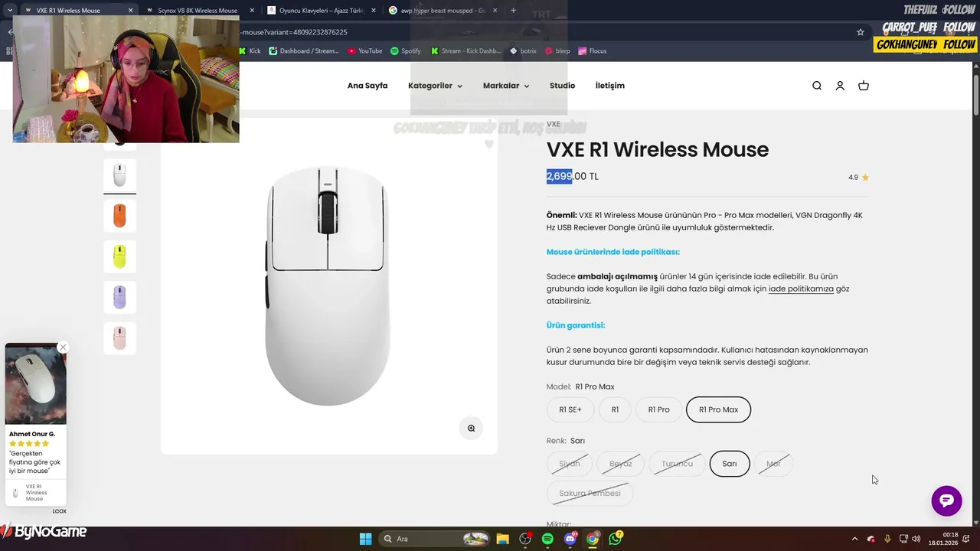The height and width of the screenshot is (551, 980).
Task: Select the orange mouse thumbnail
Action: click(119, 216)
